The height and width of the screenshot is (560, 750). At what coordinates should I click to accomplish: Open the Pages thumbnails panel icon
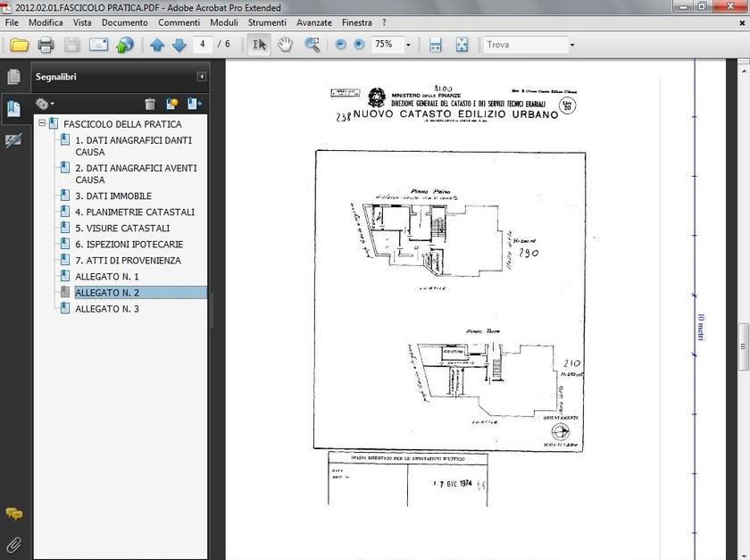13,78
